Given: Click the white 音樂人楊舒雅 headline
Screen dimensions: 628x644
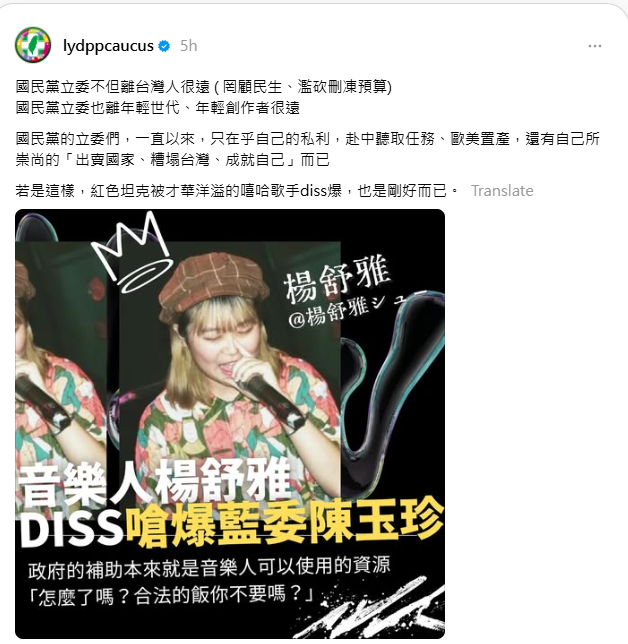Looking at the screenshot, I should click(155, 484).
